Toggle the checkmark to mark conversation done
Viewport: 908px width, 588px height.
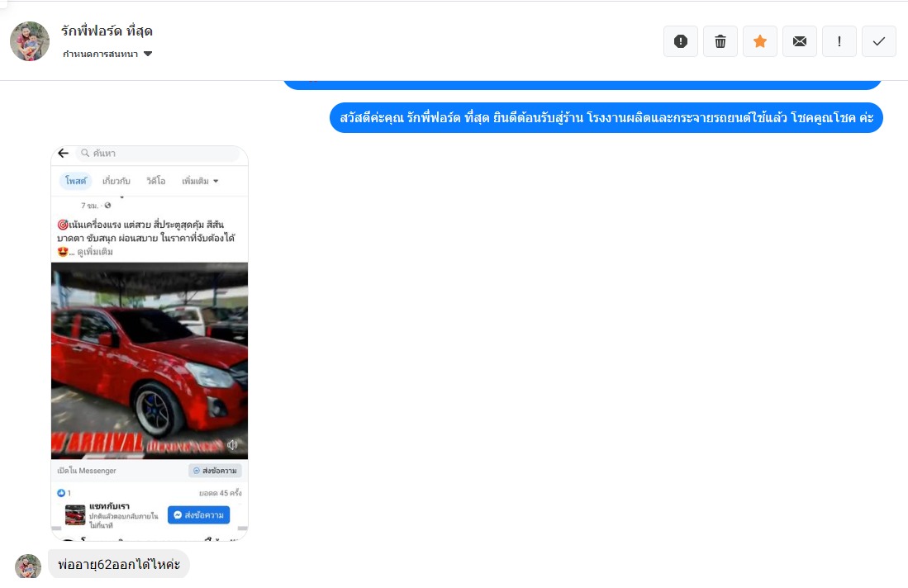coord(878,41)
